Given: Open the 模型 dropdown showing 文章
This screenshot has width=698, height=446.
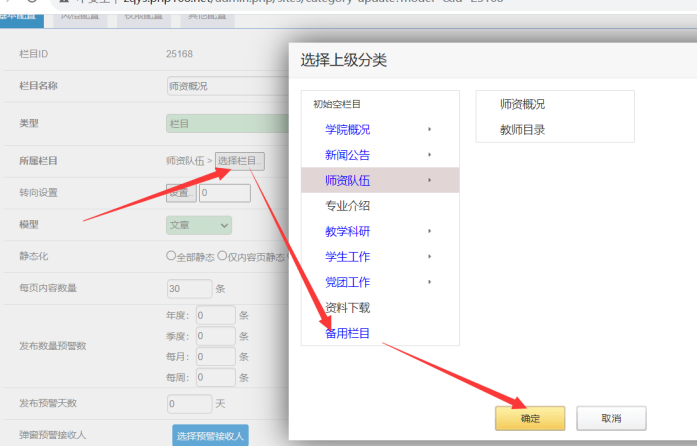Looking at the screenshot, I should coord(198,226).
